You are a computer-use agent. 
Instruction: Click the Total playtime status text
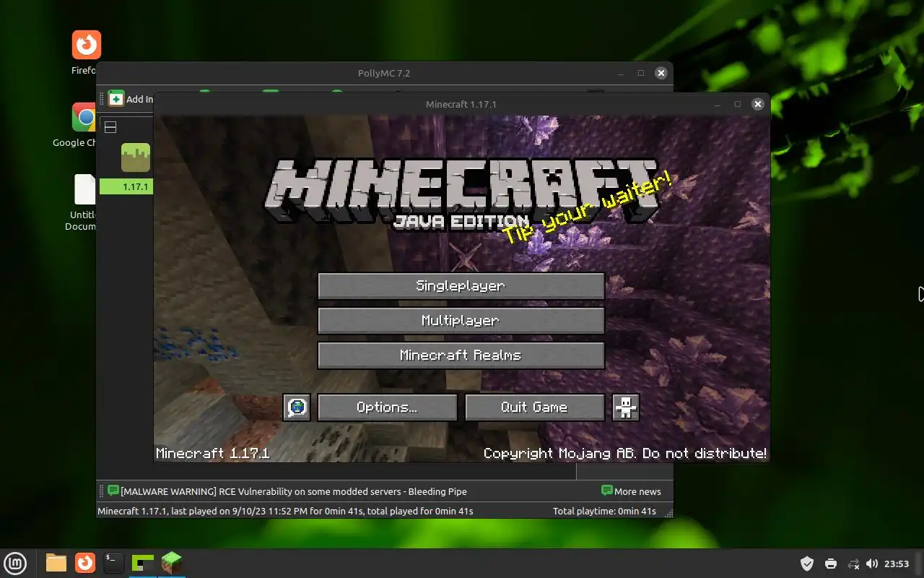[604, 511]
